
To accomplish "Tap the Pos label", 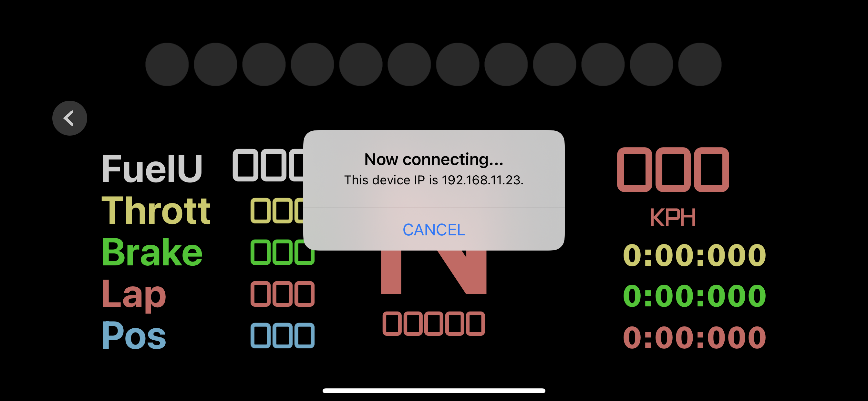I will pyautogui.click(x=134, y=336).
